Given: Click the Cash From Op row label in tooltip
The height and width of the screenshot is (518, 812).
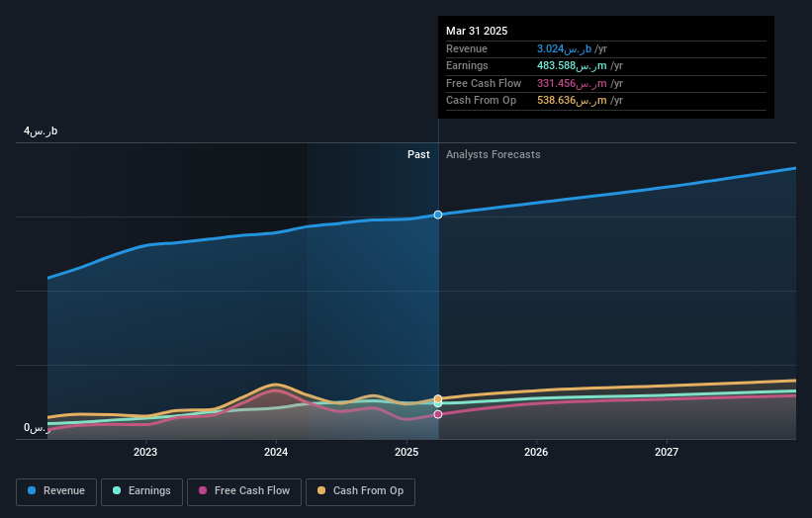Looking at the screenshot, I should (481, 101).
